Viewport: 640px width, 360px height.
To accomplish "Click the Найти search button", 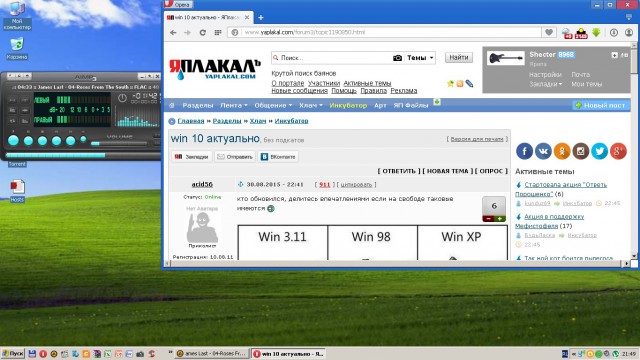I will pyautogui.click(x=459, y=58).
